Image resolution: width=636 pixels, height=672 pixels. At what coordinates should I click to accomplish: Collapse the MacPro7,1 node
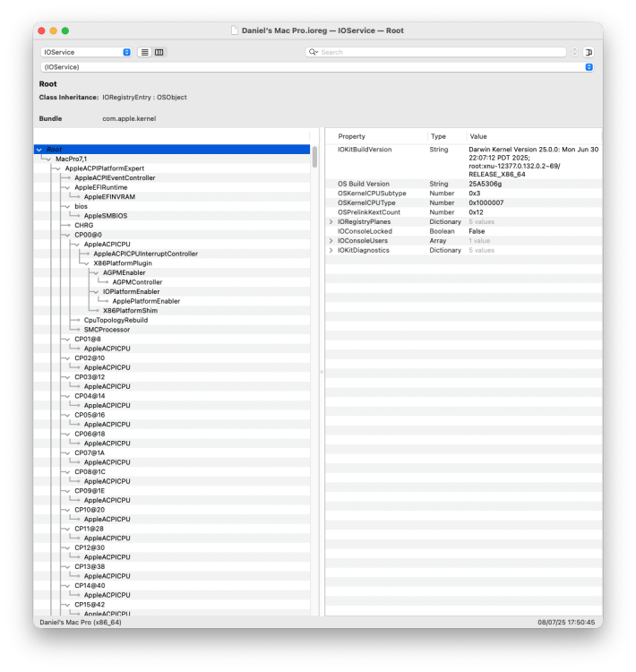48,159
